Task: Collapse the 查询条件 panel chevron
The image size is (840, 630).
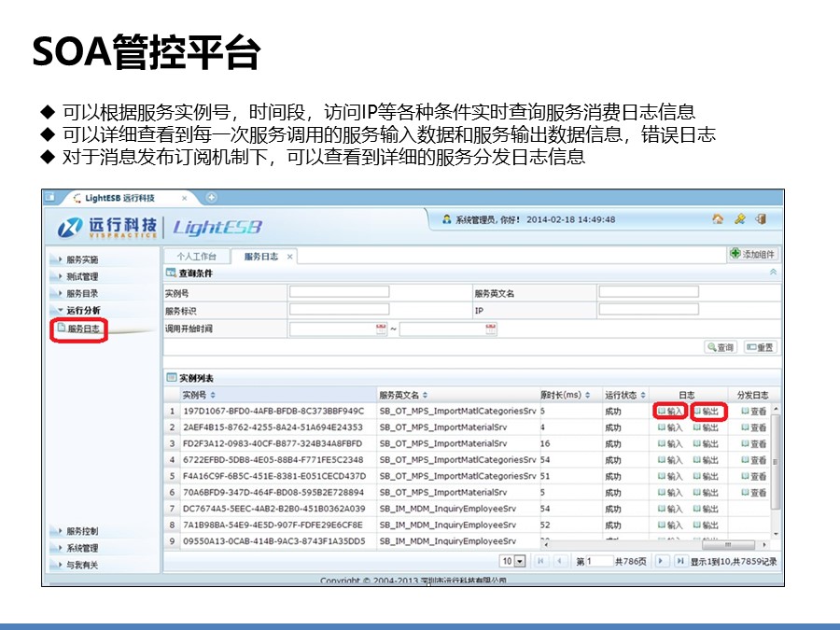Action: (x=773, y=273)
